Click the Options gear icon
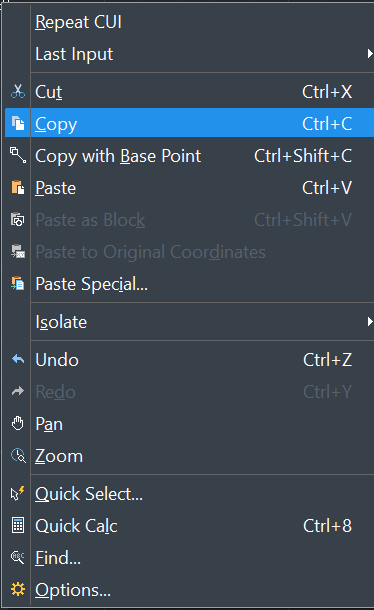The width and height of the screenshot is (374, 610). pos(18,589)
